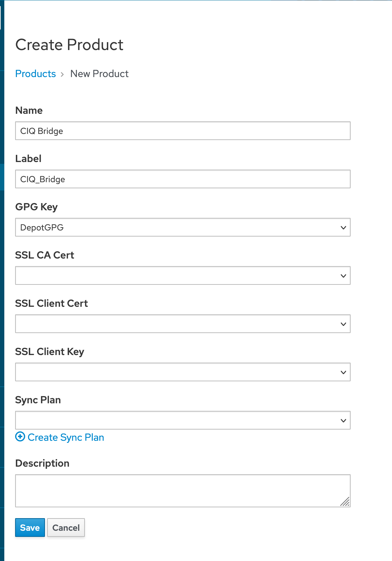The width and height of the screenshot is (392, 561).
Task: Expand the SSL CA Cert dropdown
Action: [x=183, y=275]
